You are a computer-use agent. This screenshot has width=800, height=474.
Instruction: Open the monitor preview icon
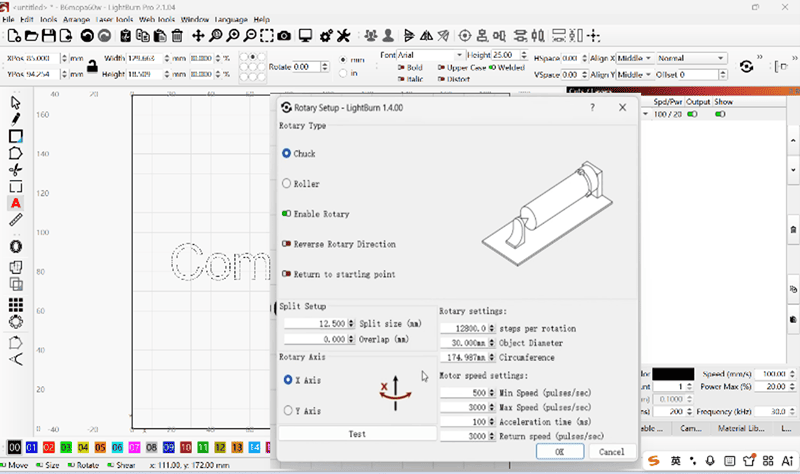click(x=305, y=36)
